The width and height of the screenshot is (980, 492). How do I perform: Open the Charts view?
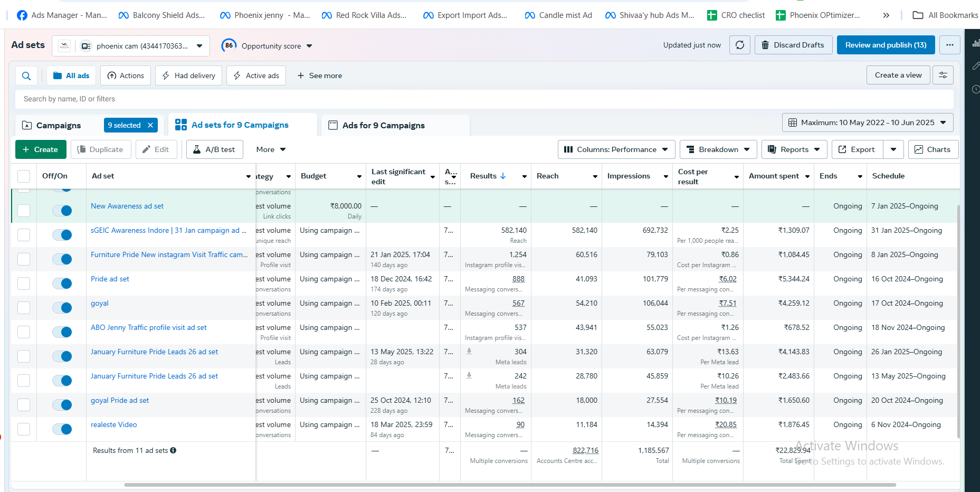[x=933, y=149]
